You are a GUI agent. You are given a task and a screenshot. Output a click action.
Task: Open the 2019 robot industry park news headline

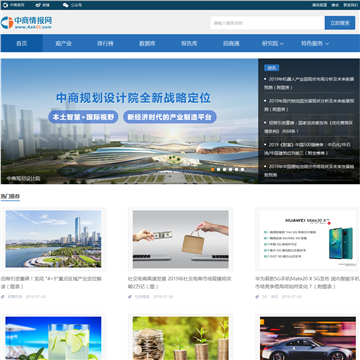point(309,83)
